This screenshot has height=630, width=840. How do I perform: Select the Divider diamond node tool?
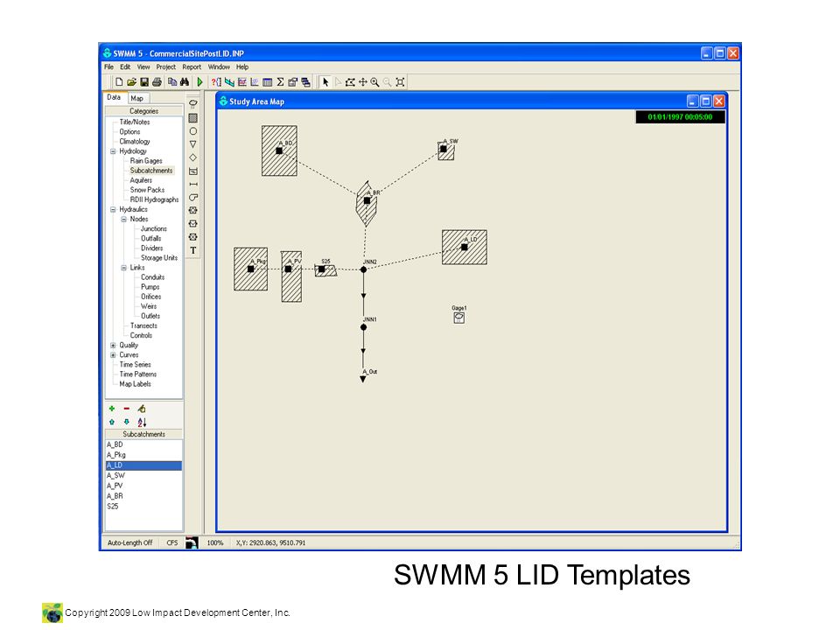tap(193, 157)
